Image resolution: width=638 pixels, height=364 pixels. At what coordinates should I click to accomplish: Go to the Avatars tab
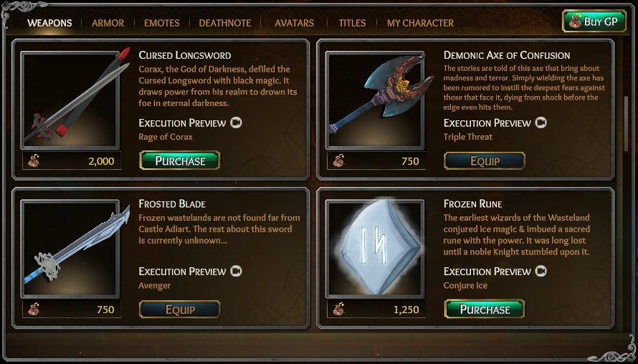click(x=294, y=23)
